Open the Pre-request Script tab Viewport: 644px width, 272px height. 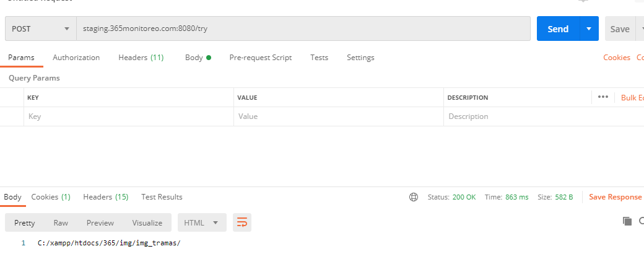[x=260, y=58]
